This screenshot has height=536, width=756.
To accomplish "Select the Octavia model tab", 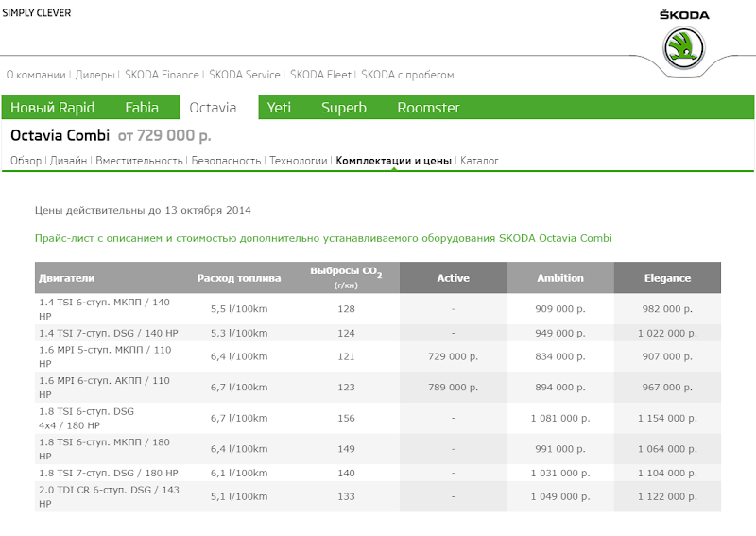I will point(213,107).
